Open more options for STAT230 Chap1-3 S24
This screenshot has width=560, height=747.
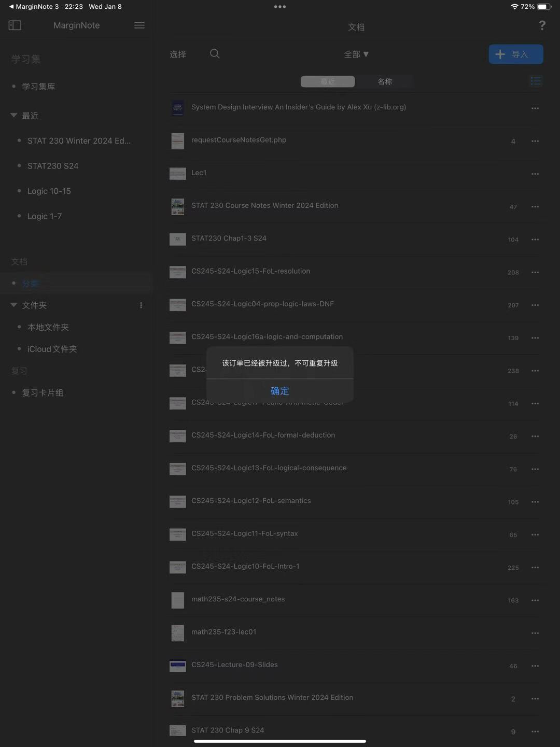(535, 239)
